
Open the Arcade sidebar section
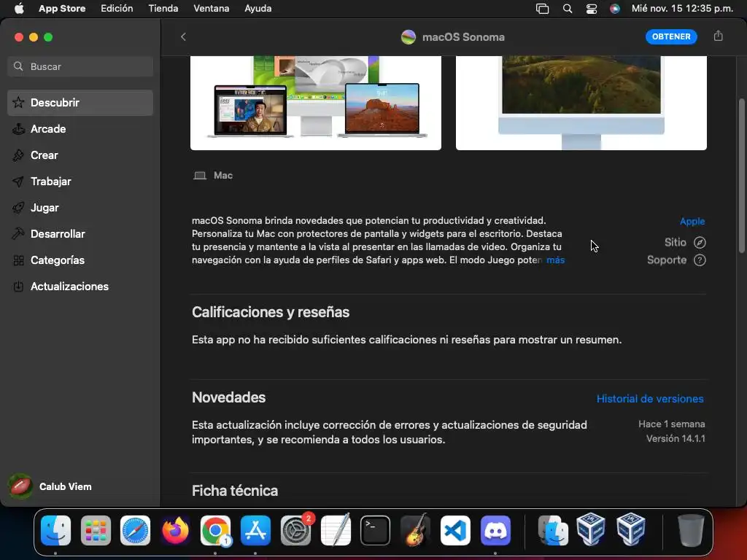coord(80,128)
